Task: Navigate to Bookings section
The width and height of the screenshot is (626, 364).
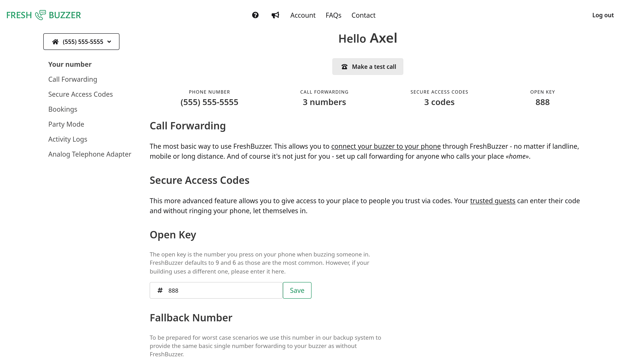Action: click(x=63, y=109)
